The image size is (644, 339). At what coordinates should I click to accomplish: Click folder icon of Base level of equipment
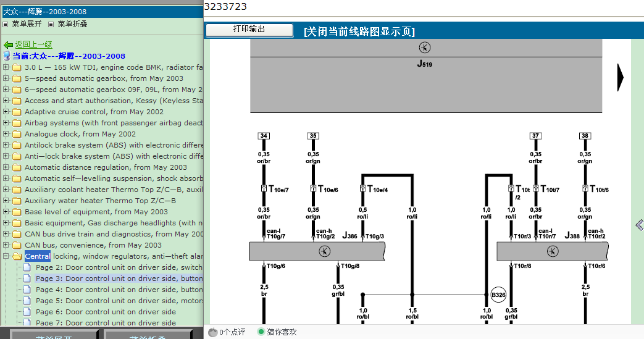pos(17,212)
